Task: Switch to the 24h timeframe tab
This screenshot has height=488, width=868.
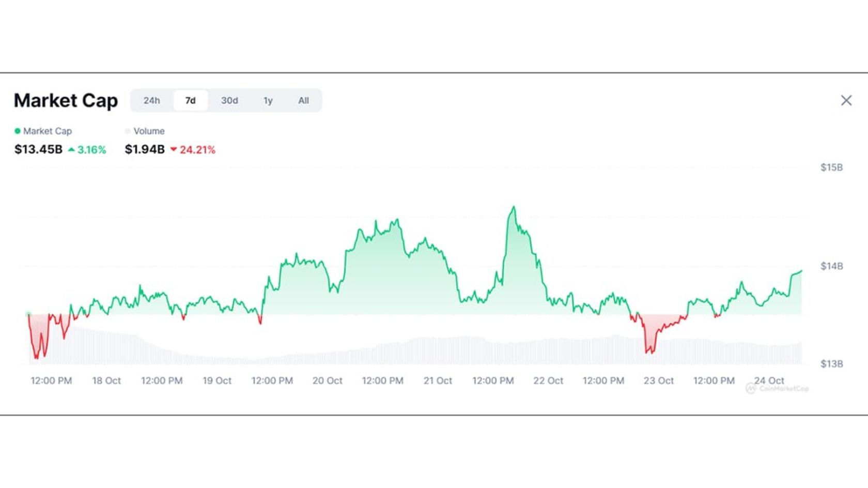Action: [x=151, y=100]
